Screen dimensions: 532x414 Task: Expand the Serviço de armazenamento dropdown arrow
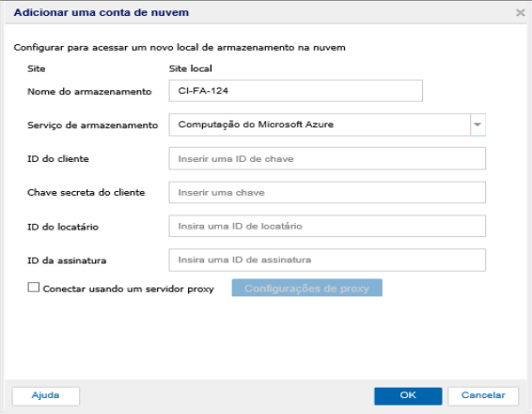coord(477,124)
